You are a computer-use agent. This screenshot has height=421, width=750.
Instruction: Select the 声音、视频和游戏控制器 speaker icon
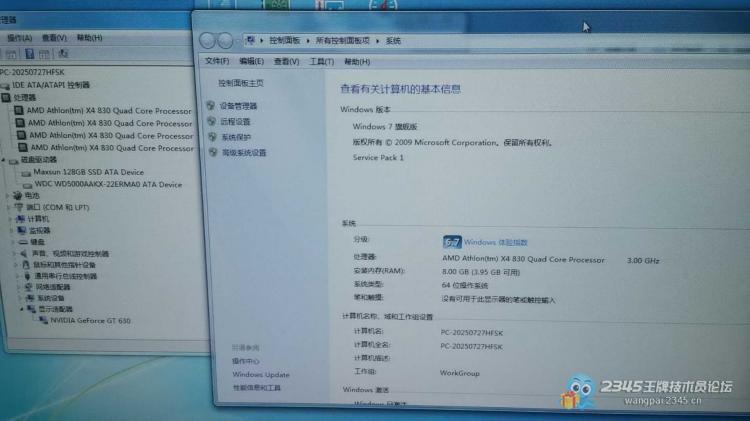(24, 254)
